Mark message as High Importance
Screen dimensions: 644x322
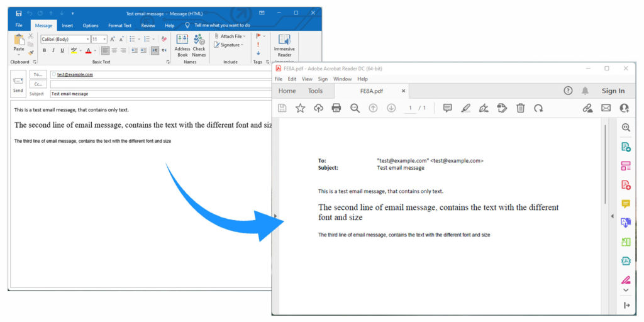(258, 45)
